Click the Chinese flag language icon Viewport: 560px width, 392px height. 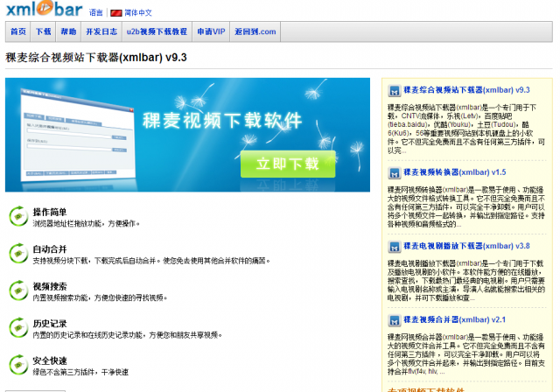coord(116,13)
